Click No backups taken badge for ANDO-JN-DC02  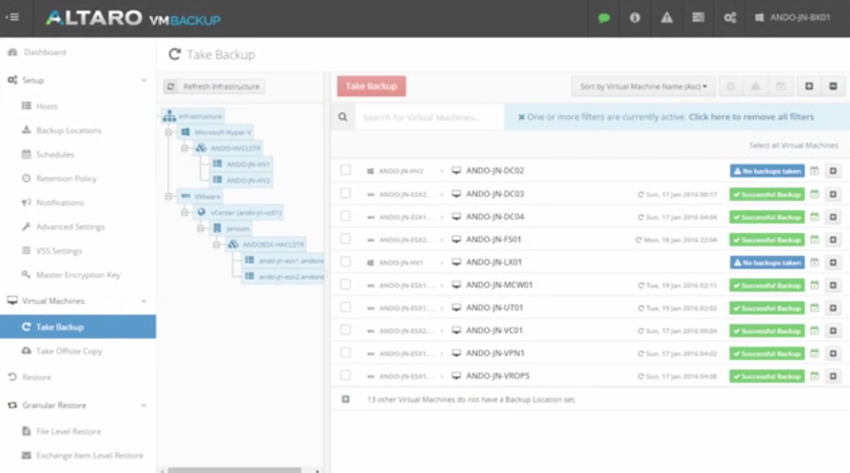pyautogui.click(x=767, y=171)
